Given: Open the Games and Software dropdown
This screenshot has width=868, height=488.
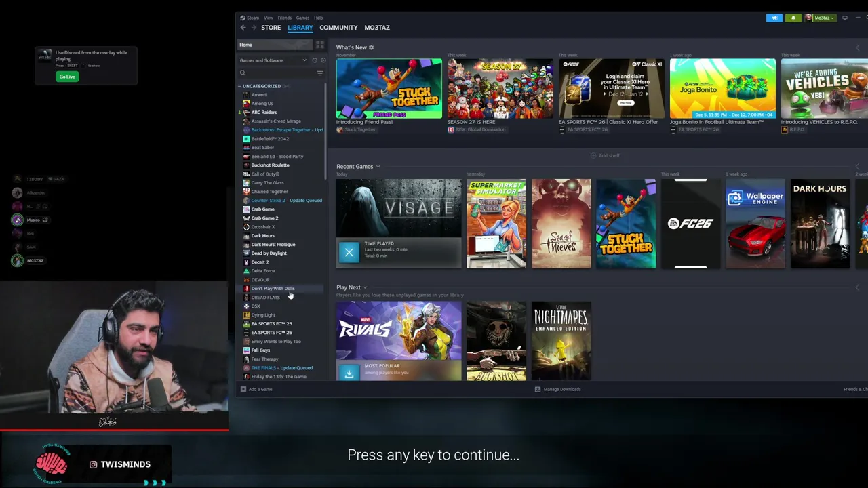Looking at the screenshot, I should pos(273,60).
